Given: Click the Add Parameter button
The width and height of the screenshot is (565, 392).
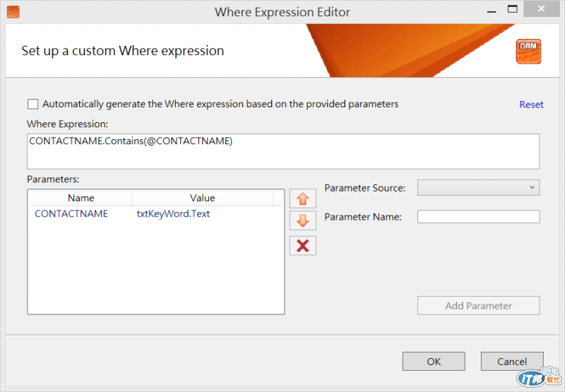Looking at the screenshot, I should pyautogui.click(x=478, y=306).
